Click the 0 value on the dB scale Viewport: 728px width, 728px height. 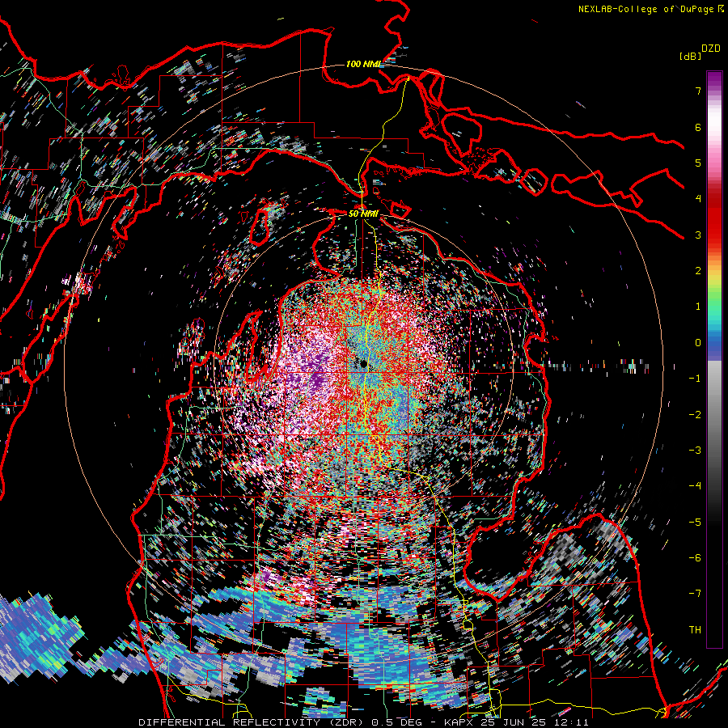pos(698,342)
